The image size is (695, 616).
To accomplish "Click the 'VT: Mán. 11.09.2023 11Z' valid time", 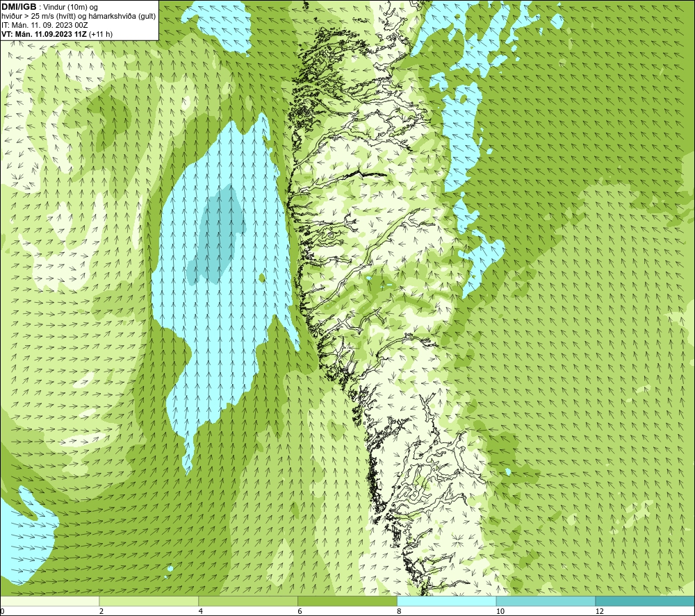I will point(44,34).
